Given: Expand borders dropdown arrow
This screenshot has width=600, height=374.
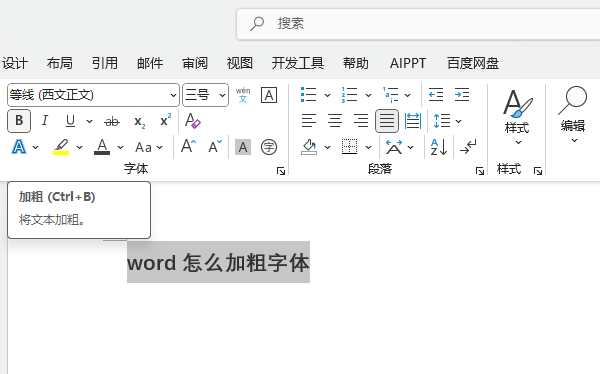Looking at the screenshot, I should coord(368,147).
